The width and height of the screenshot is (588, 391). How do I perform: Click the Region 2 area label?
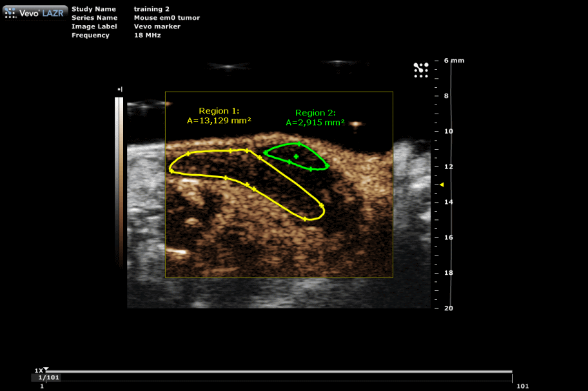[315, 117]
